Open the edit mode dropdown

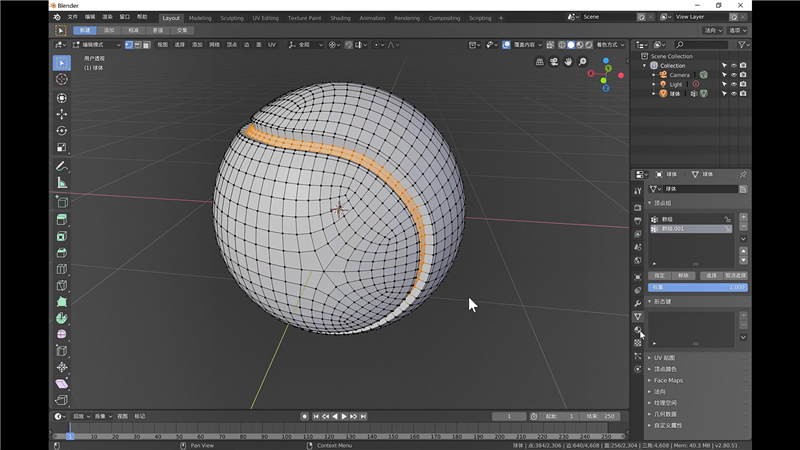(x=96, y=45)
